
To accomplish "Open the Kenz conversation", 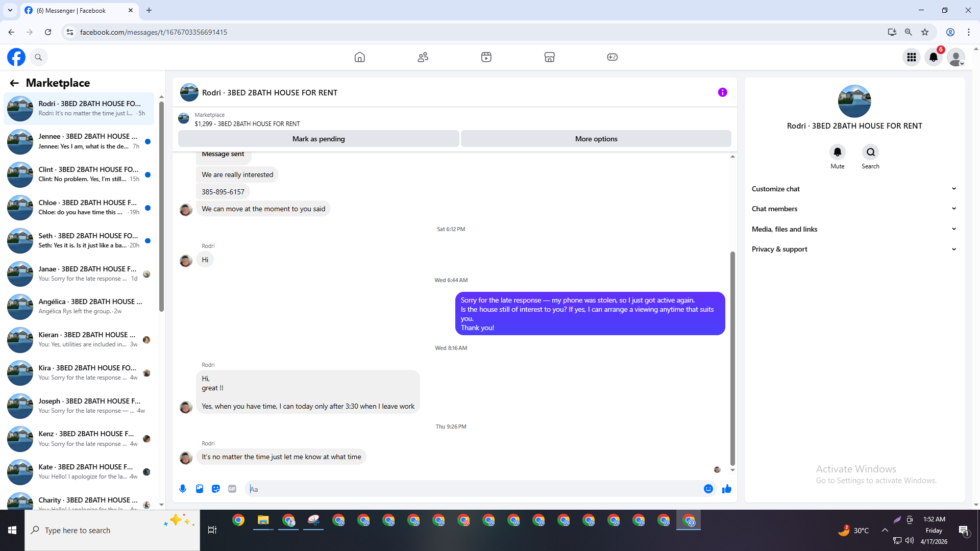I will pyautogui.click(x=79, y=439).
